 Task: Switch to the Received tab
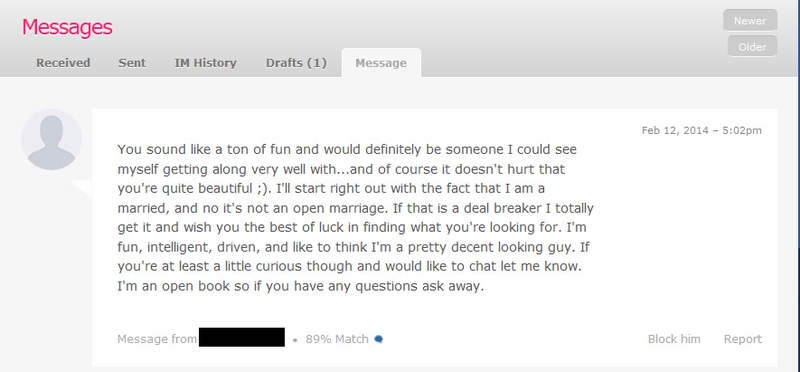point(63,63)
